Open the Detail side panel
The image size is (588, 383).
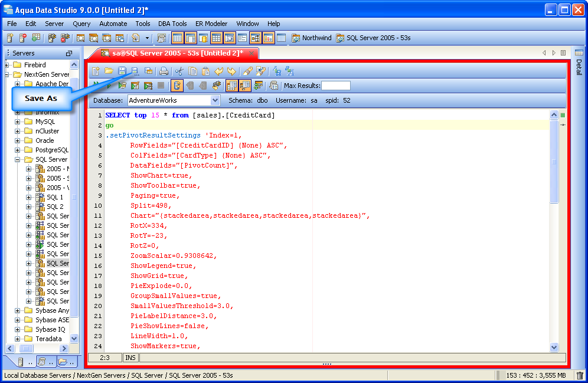click(579, 63)
